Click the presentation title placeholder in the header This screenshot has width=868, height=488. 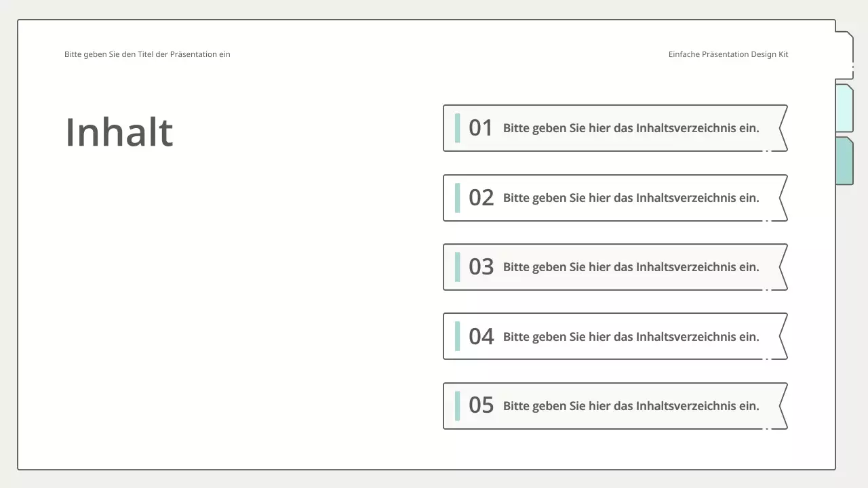147,54
